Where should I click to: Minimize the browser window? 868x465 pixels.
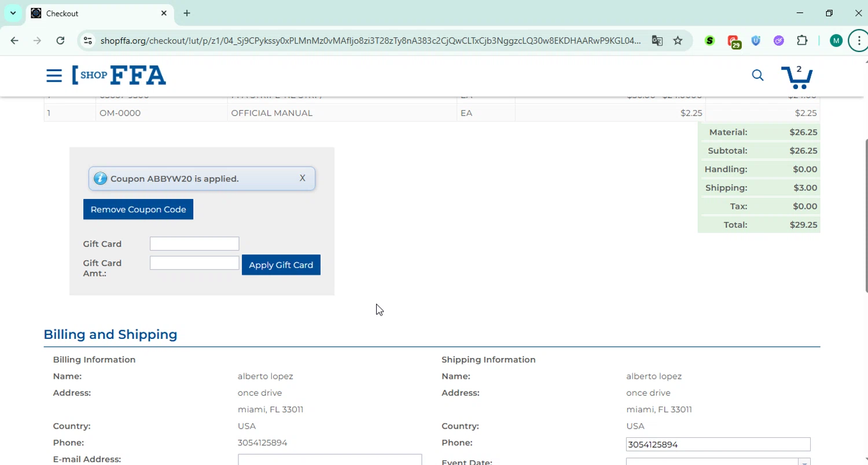(800, 13)
